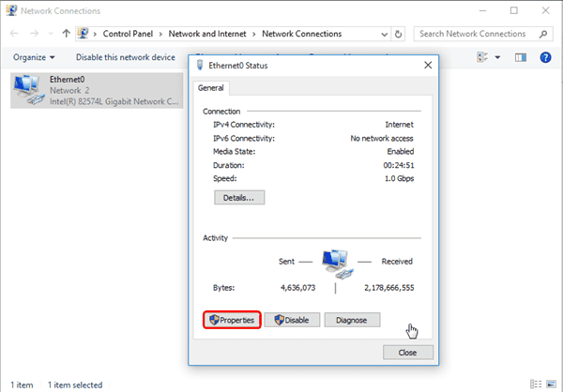The height and width of the screenshot is (392, 563).
Task: Click the IPv6 value No network access
Action: (x=382, y=138)
